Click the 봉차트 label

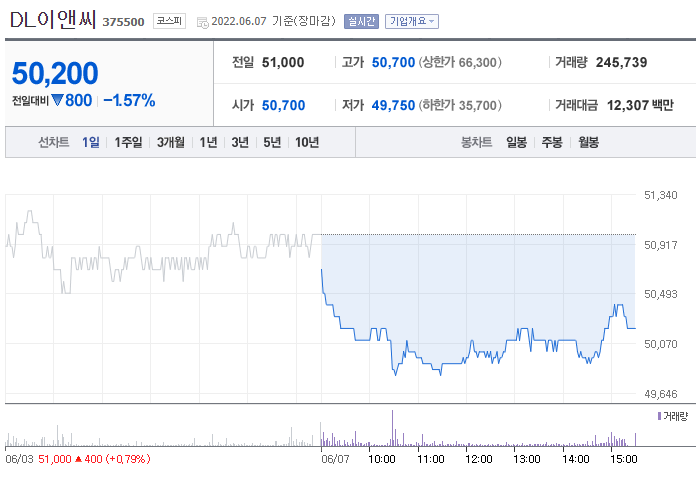(477, 142)
